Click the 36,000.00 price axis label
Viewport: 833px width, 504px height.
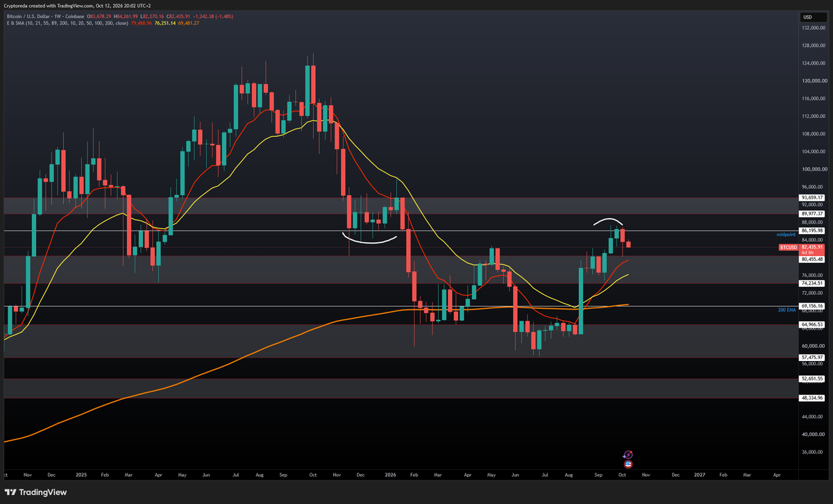[x=812, y=452]
